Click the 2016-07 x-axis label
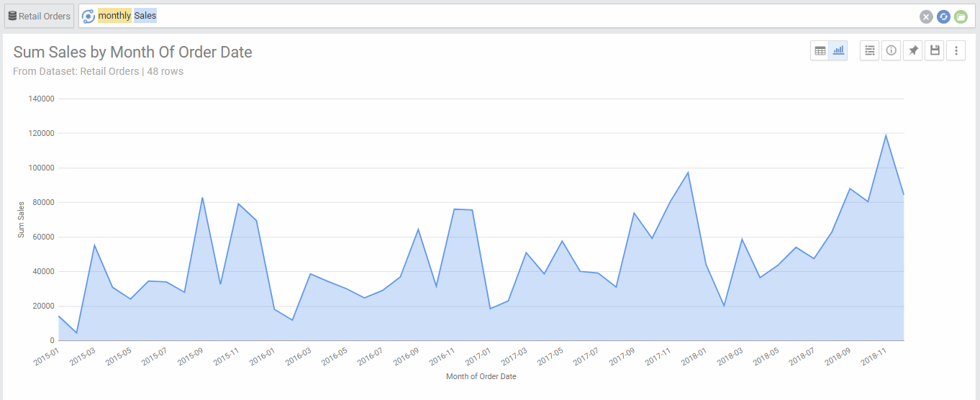 [370, 356]
